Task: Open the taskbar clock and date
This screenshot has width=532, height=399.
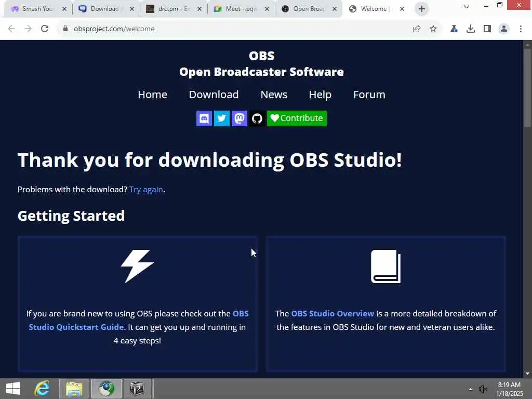Action: coord(509,389)
